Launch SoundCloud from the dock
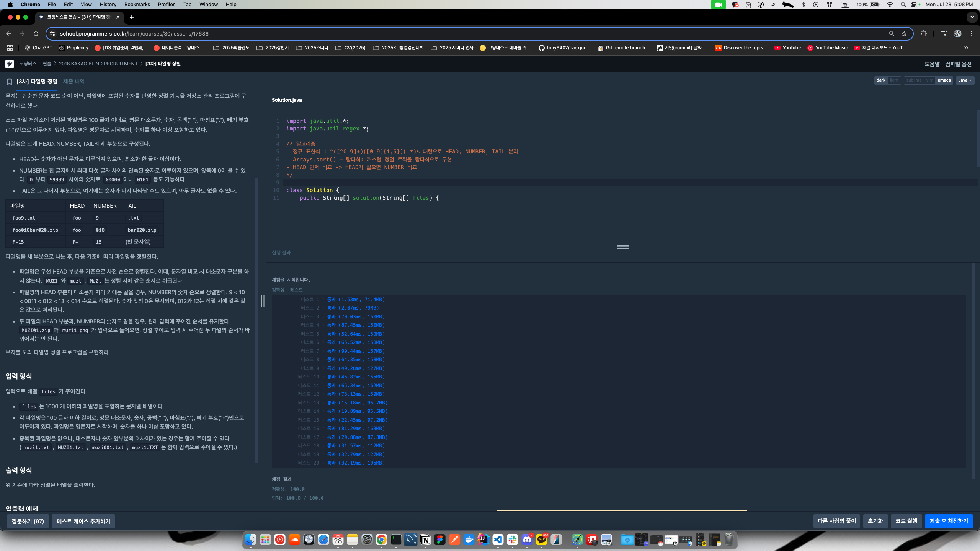This screenshot has height=551, width=980. [x=294, y=540]
